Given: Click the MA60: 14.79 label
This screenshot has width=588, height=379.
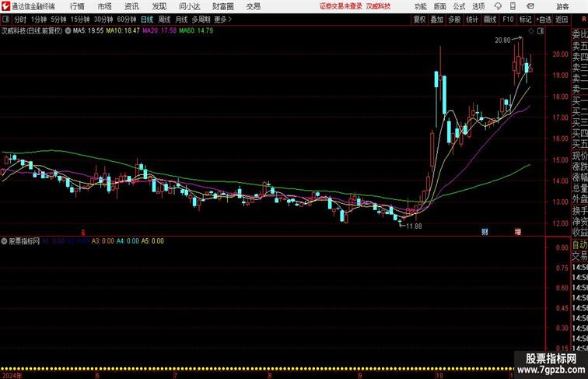Looking at the screenshot, I should [196, 31].
